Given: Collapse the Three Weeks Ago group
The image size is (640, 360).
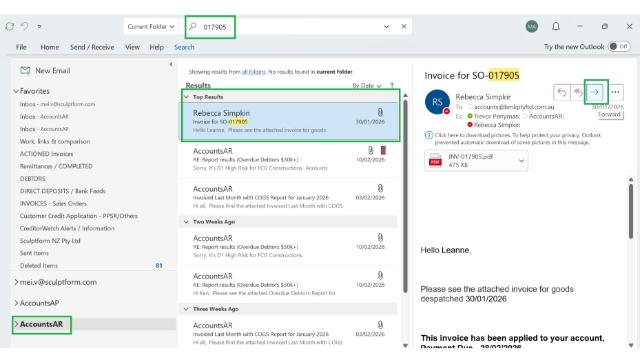Looking at the screenshot, I should (x=186, y=309).
